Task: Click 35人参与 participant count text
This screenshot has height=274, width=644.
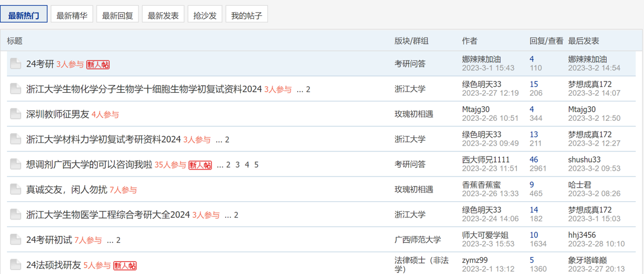Action: tap(171, 165)
